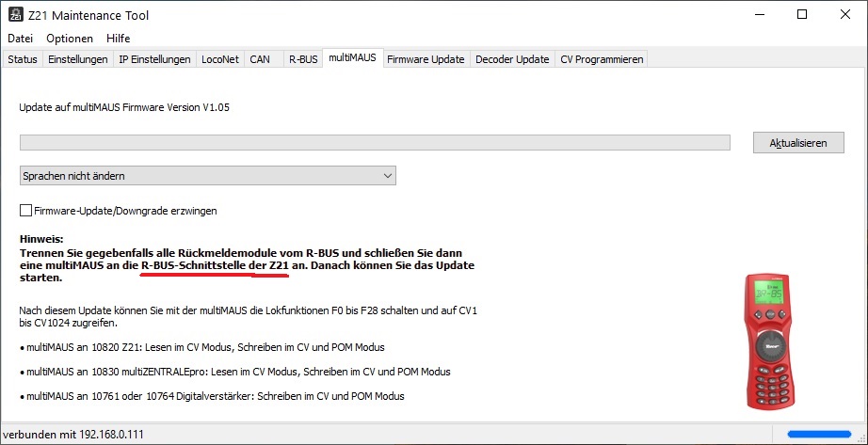
Task: Switch to the Einstellungen tab
Action: [x=78, y=59]
